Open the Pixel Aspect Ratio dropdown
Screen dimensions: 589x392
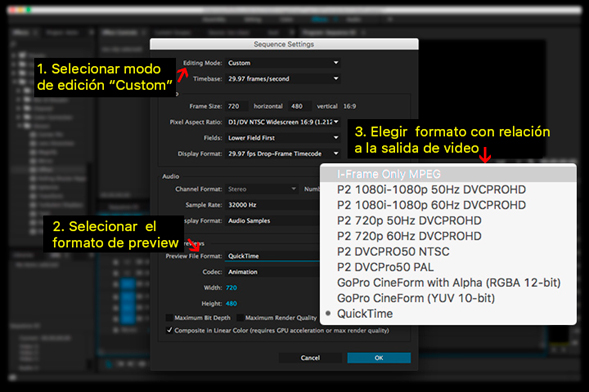(283, 122)
